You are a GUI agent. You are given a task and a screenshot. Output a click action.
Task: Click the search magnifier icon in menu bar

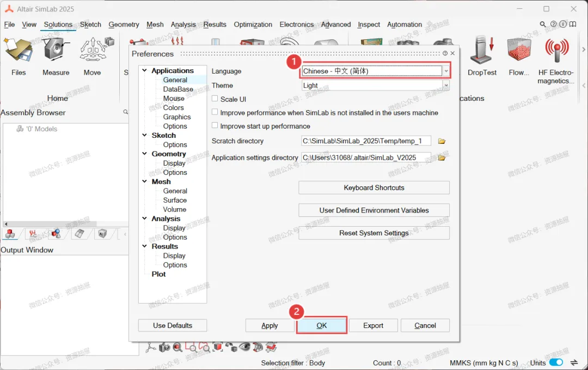pos(543,25)
